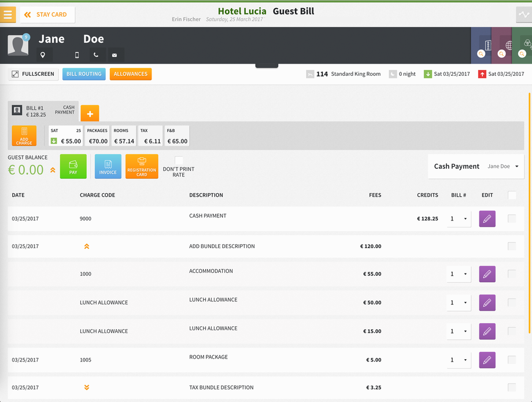Click the Description column header
This screenshot has height=402, width=532.
click(x=206, y=195)
